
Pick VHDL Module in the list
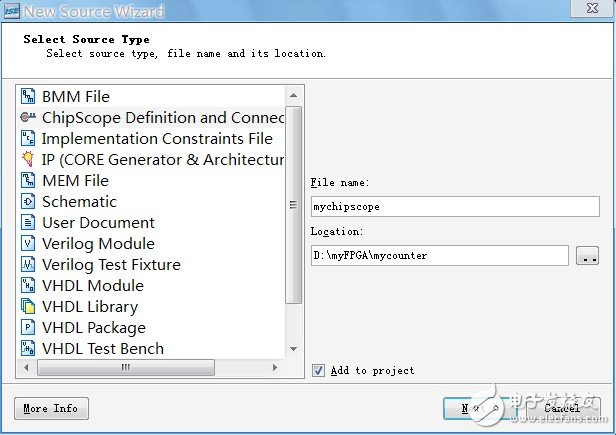pos(93,286)
